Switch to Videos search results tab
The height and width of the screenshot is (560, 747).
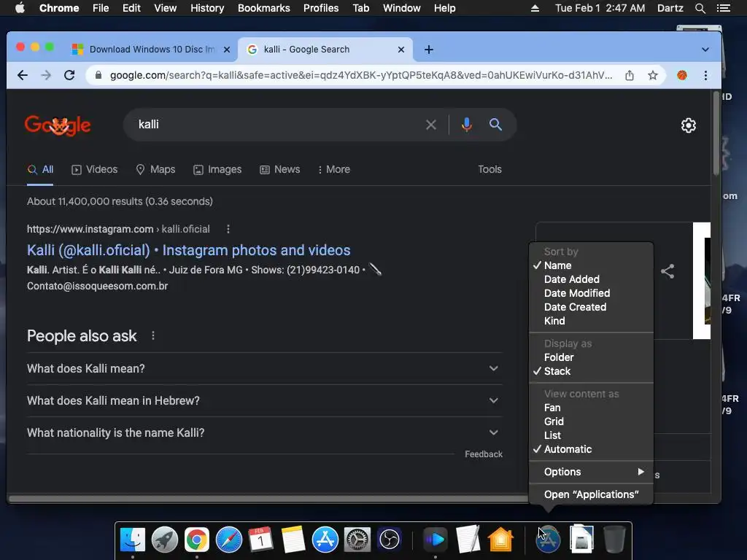(94, 169)
